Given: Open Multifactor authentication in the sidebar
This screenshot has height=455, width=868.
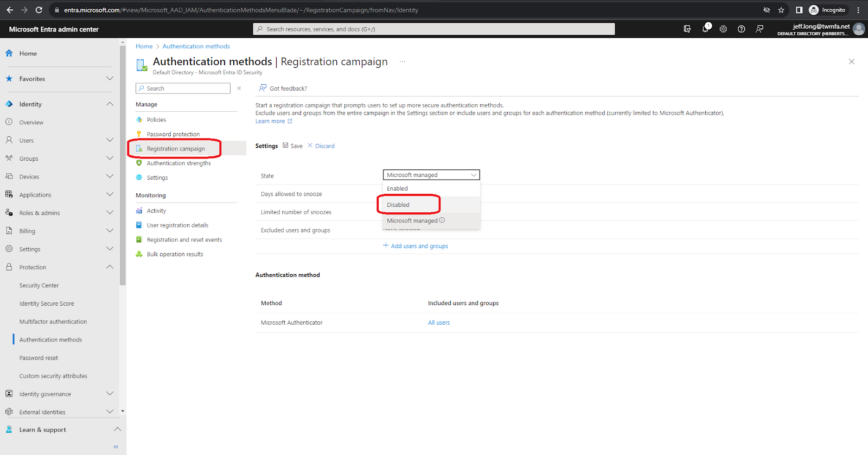Looking at the screenshot, I should tap(53, 321).
